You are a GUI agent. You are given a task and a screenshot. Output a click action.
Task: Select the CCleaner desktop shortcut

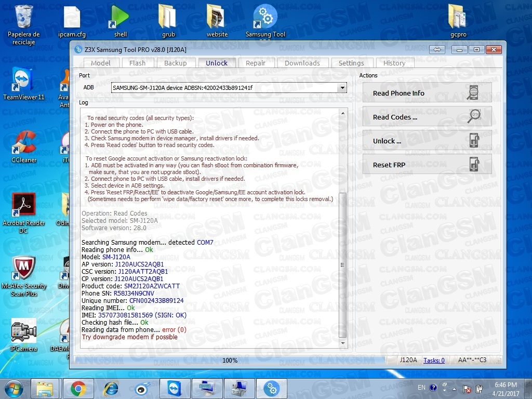pos(23,147)
